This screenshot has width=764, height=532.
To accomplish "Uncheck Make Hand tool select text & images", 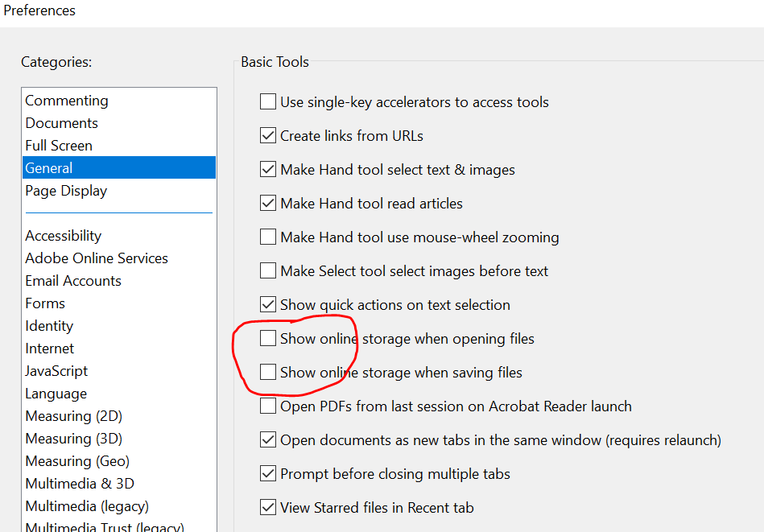I will pos(268,169).
